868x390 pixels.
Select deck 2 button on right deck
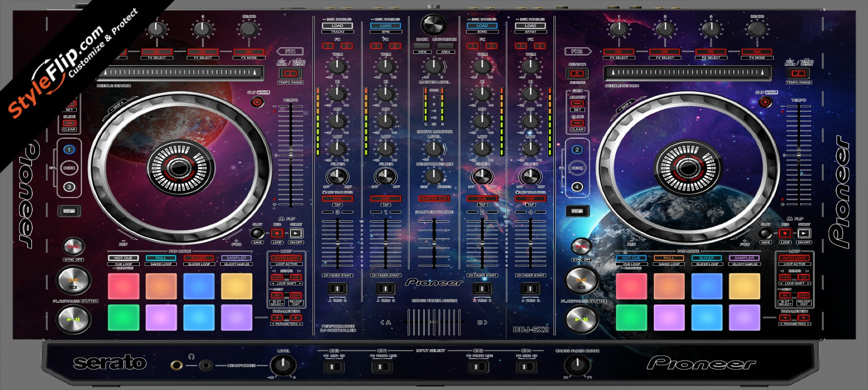pos(577,149)
